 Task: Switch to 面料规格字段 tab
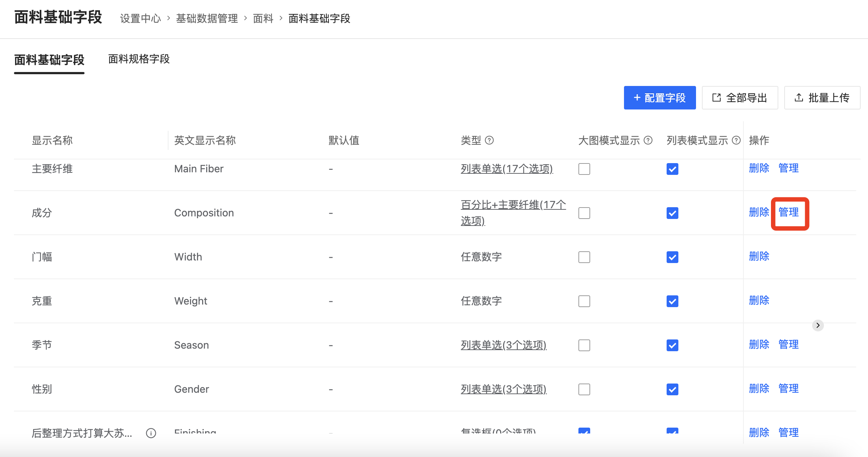(139, 59)
